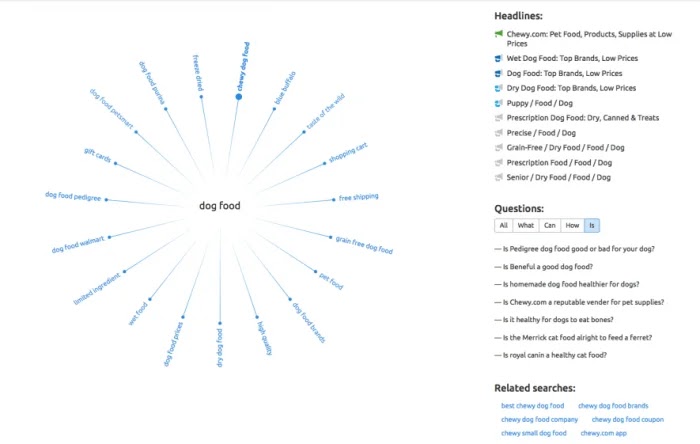Click gray megaphone icon beside Prescription Dog Food headline
700x444 pixels.
coord(499,118)
